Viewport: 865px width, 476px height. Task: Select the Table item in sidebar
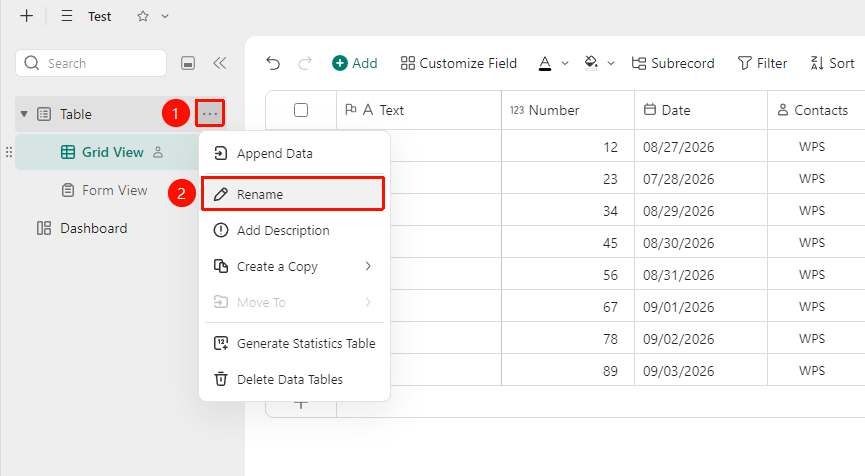(x=76, y=114)
